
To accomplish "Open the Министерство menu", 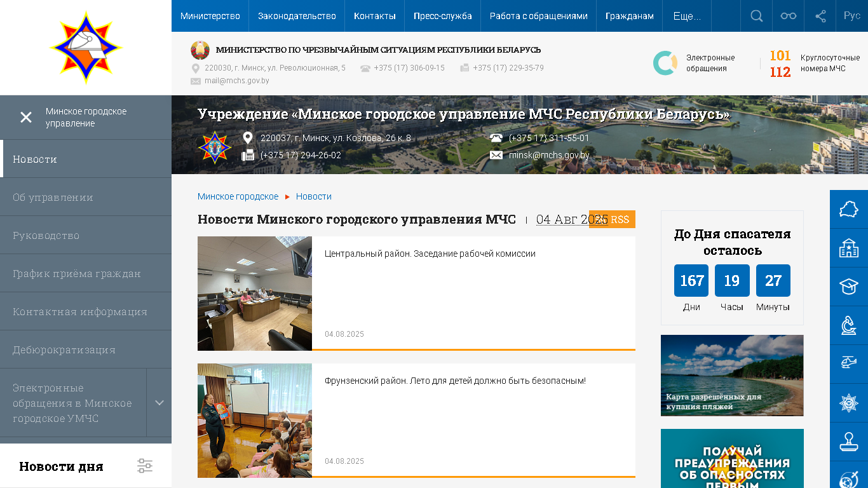I will click(x=210, y=16).
